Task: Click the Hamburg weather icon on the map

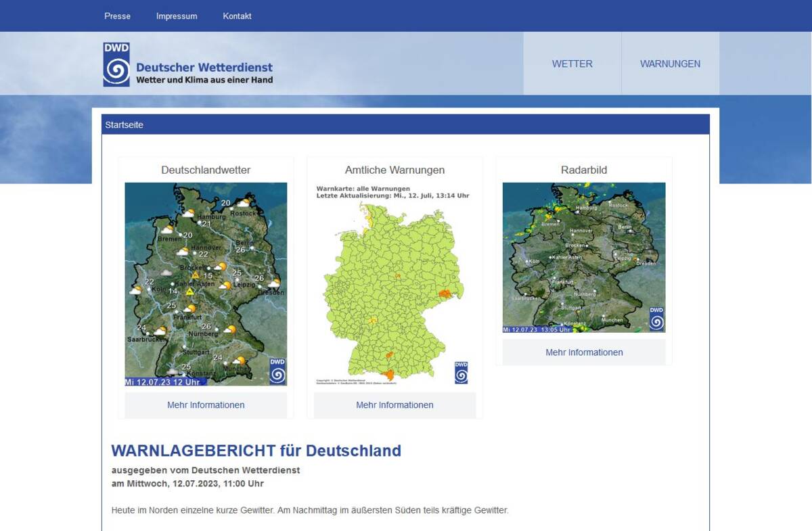Action: (x=189, y=213)
